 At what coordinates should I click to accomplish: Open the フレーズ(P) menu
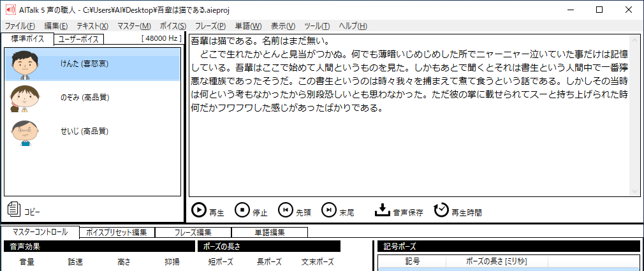point(210,26)
